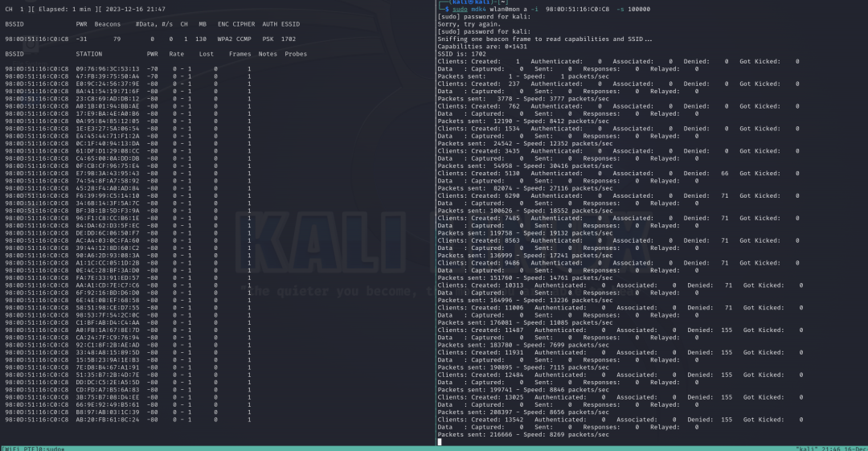Select station MAC 'B8:97:AB:03:1C:39'
Image resolution: width=868 pixels, height=451 pixels.
pos(108,412)
